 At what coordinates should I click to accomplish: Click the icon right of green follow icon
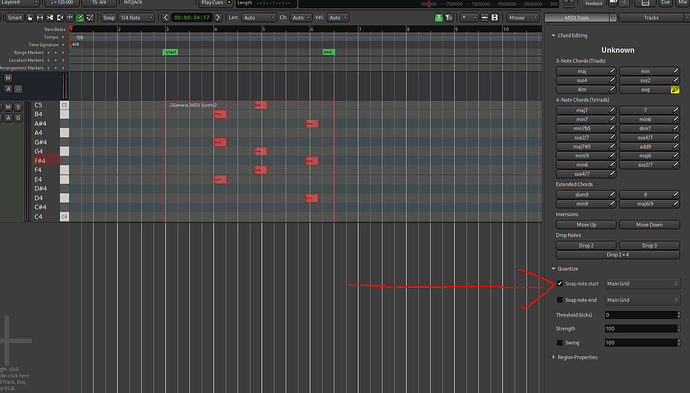point(449,18)
